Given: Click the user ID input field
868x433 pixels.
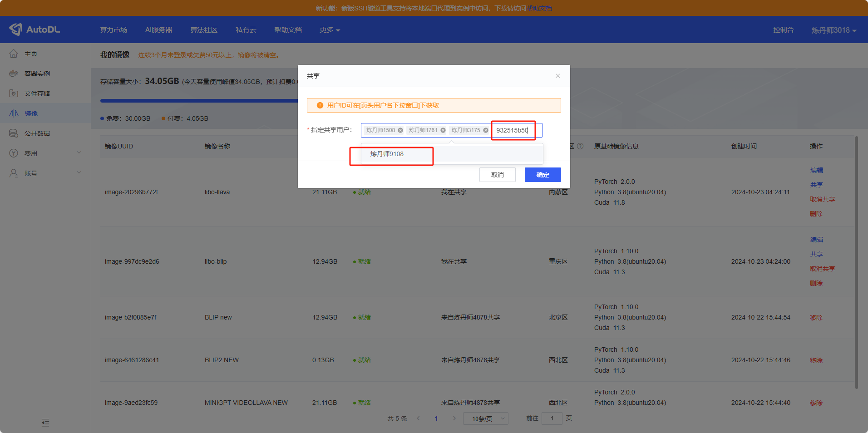Looking at the screenshot, I should click(515, 130).
